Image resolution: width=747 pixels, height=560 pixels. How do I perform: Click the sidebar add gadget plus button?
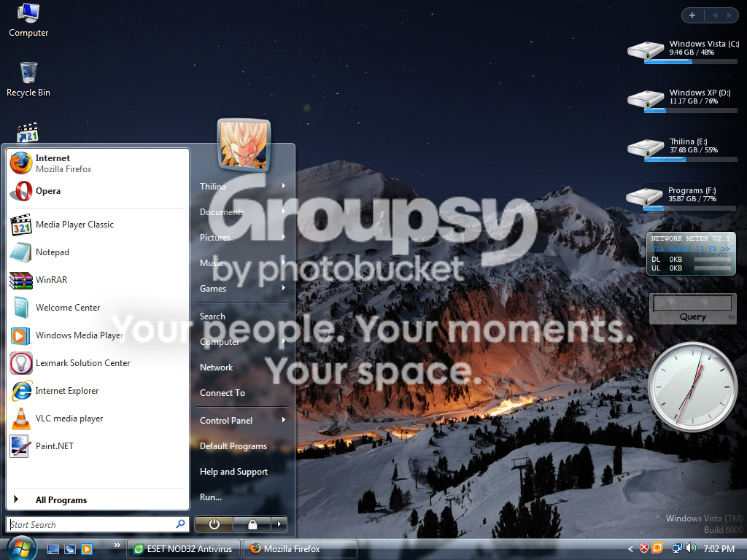(692, 15)
